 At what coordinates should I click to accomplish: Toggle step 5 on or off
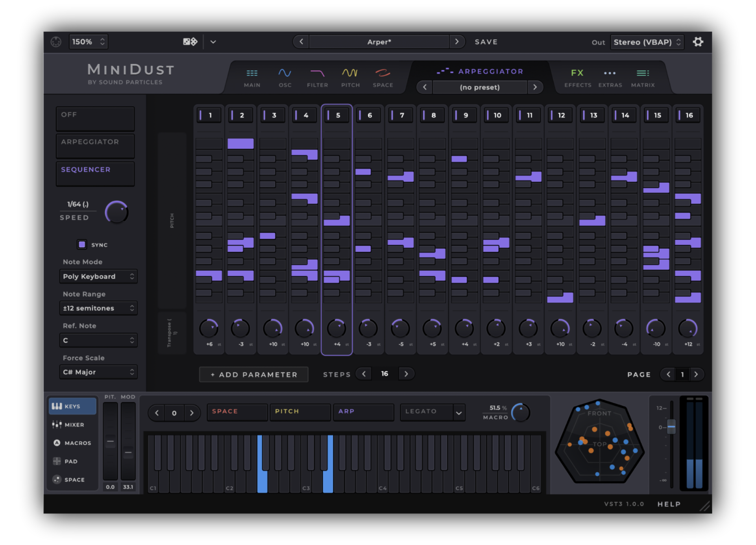click(336, 115)
